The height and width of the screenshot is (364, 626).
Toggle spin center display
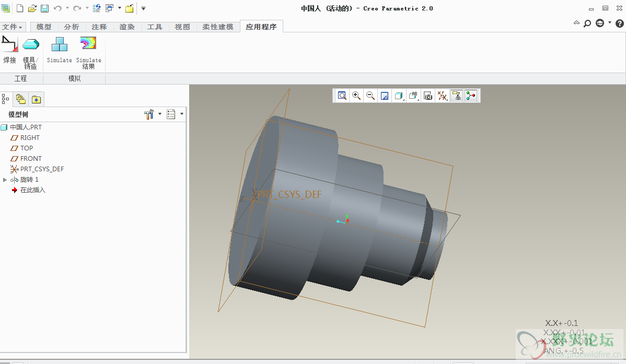click(471, 96)
